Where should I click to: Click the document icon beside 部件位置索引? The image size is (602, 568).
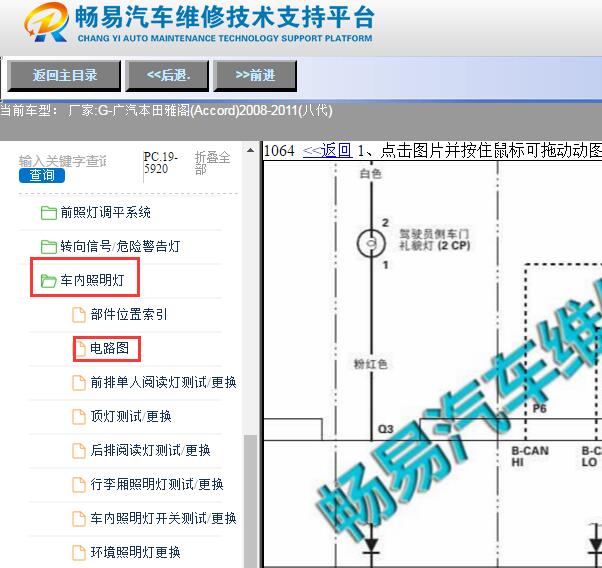pyautogui.click(x=79, y=315)
